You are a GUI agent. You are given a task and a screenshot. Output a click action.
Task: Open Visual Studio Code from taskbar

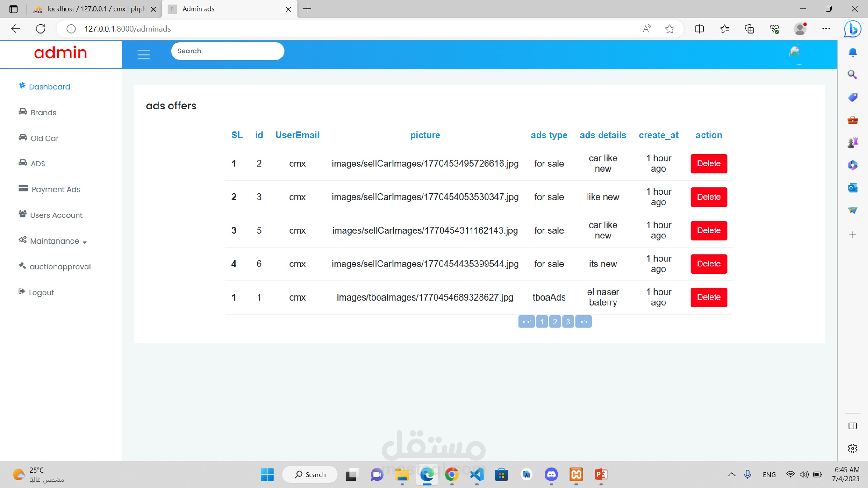tap(476, 475)
